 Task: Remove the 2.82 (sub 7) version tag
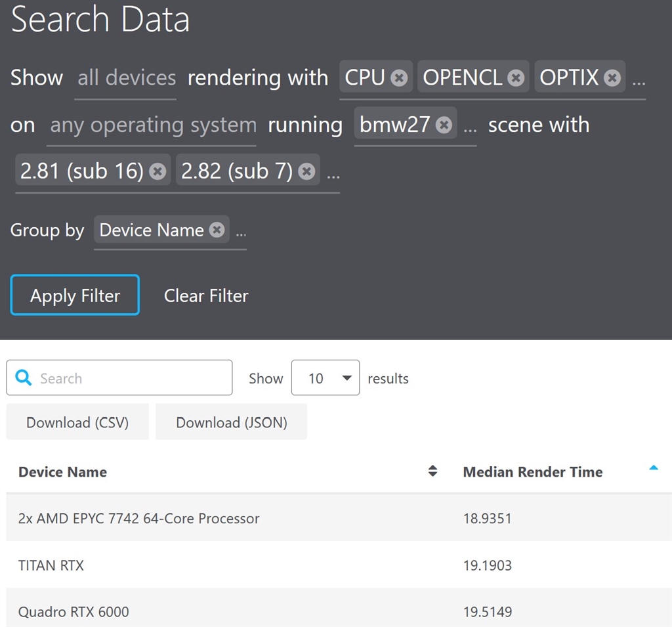click(x=306, y=171)
